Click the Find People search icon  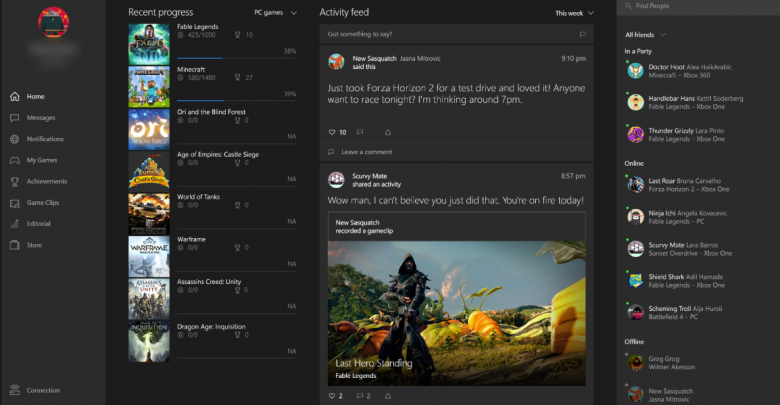point(628,5)
